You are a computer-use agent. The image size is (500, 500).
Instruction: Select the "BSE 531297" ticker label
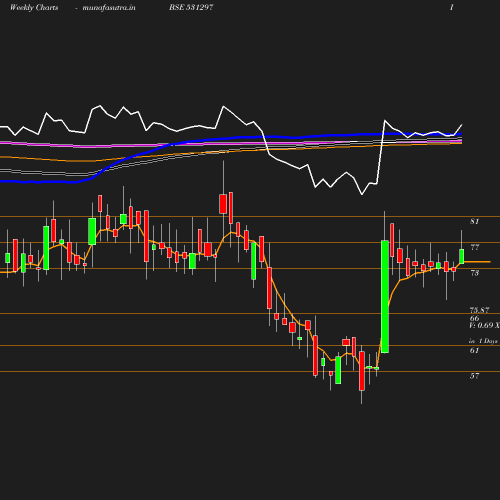tap(191, 7)
